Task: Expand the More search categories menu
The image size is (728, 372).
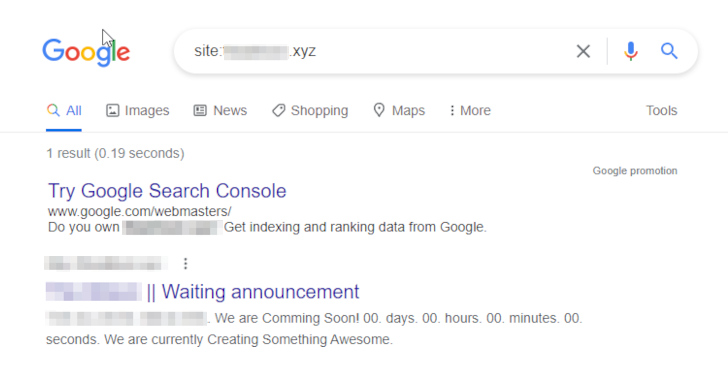Action: 470,111
